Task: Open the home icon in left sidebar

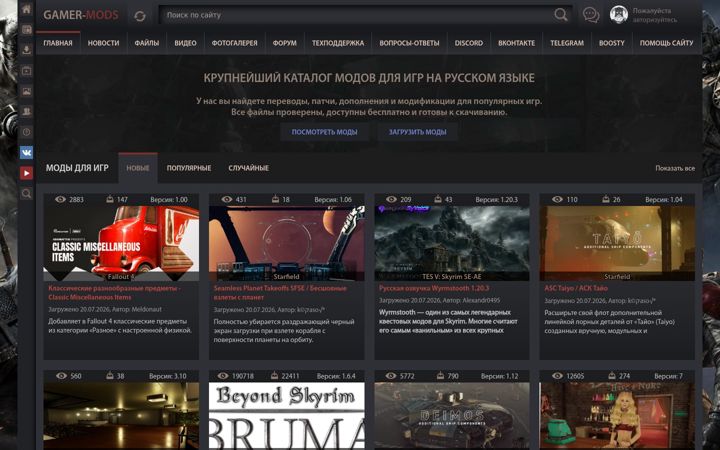Action: pyautogui.click(x=26, y=9)
